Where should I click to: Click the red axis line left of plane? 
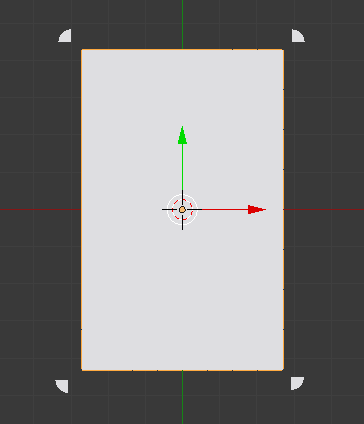pyautogui.click(x=40, y=209)
